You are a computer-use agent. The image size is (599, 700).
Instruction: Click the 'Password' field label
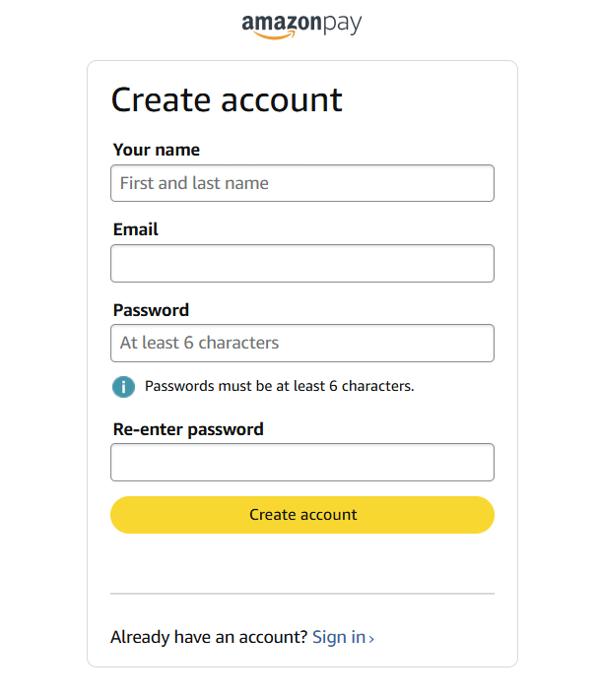point(151,310)
